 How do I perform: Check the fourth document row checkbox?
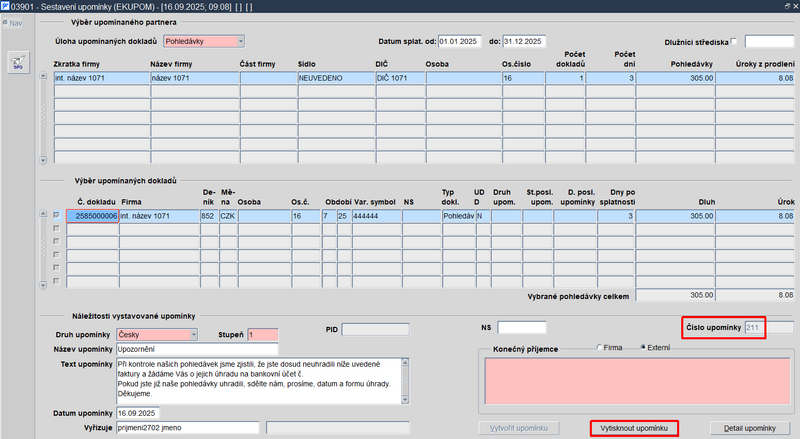click(x=57, y=255)
